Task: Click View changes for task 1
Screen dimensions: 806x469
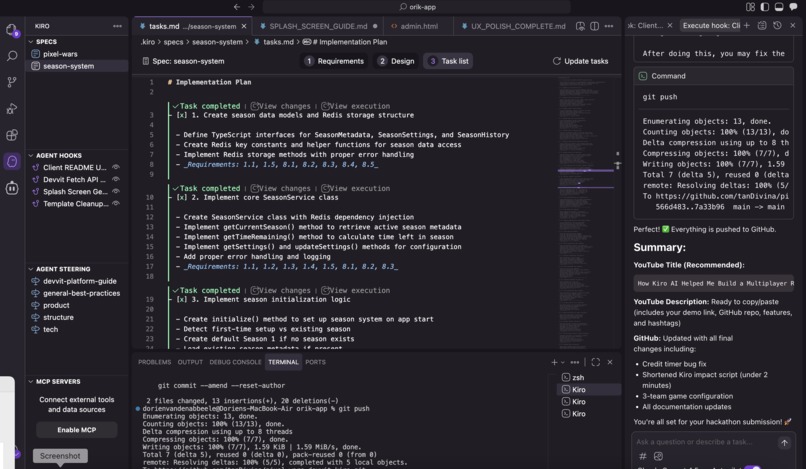Action: (x=281, y=106)
